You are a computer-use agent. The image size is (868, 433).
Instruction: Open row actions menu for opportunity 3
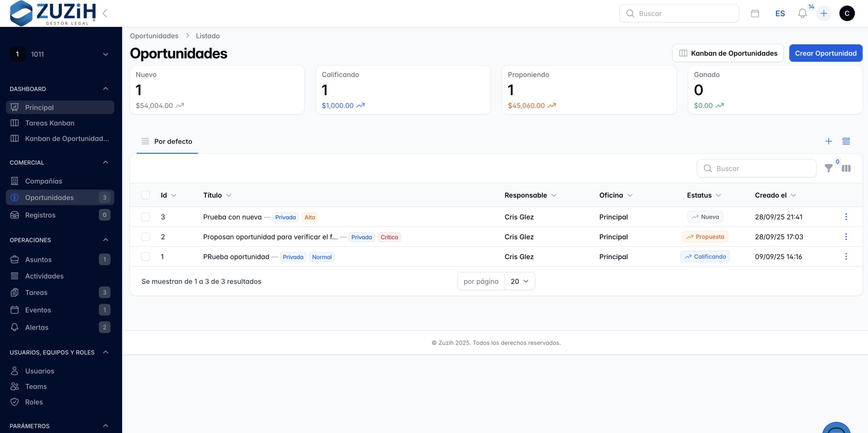[x=846, y=217]
